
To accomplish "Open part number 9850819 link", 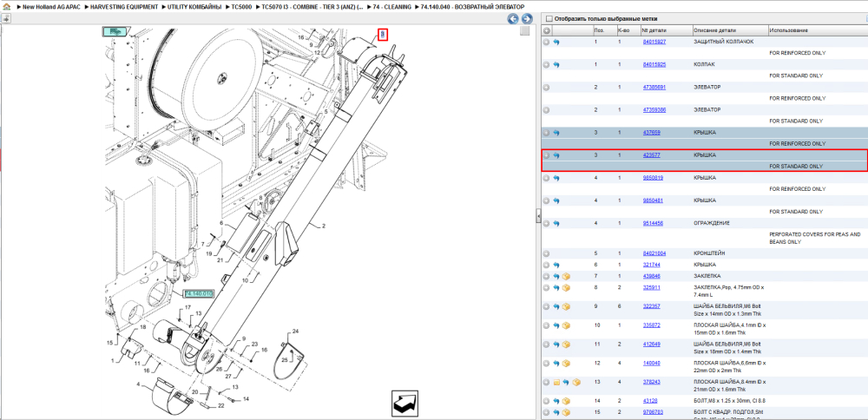I will [653, 178].
